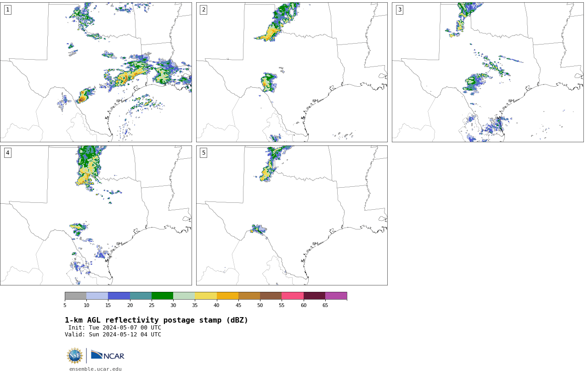
Task: Click the purple 65+ dBZ color swatch
Action: [x=336, y=296]
